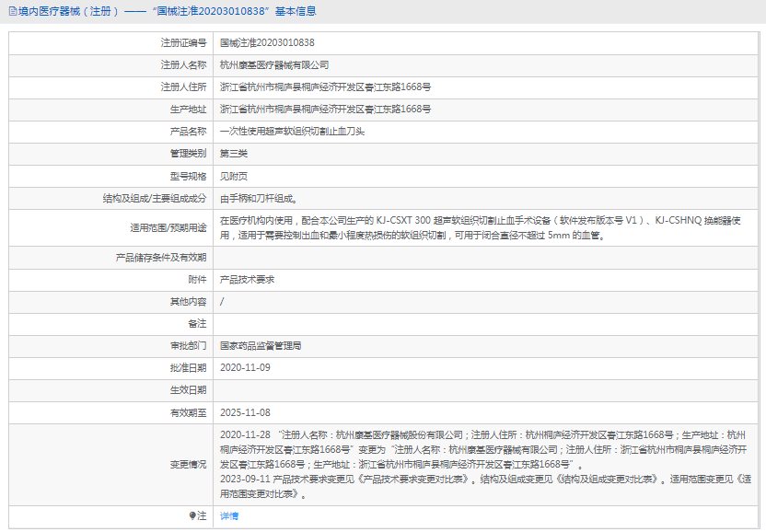Click the 见附页 value
Screen dimensions: 766x532
coord(234,177)
